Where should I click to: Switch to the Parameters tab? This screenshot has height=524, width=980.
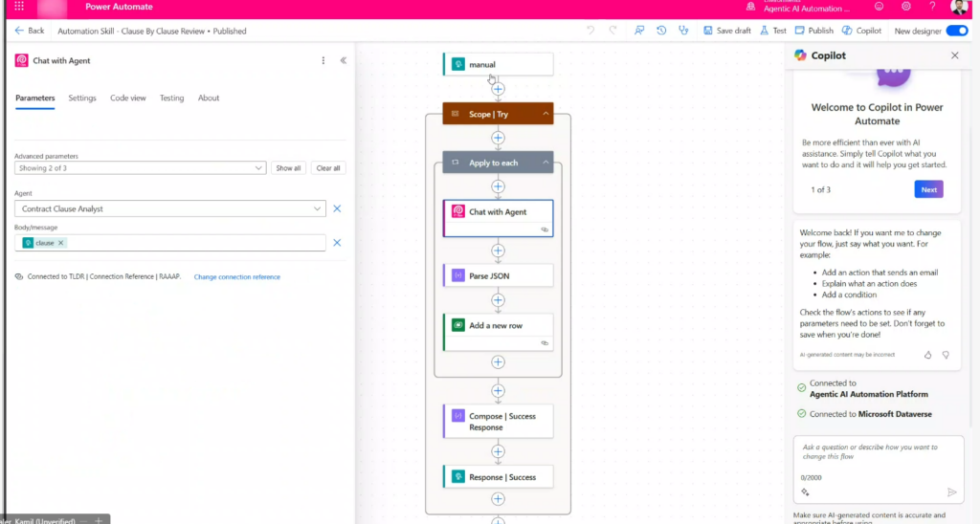pyautogui.click(x=35, y=98)
